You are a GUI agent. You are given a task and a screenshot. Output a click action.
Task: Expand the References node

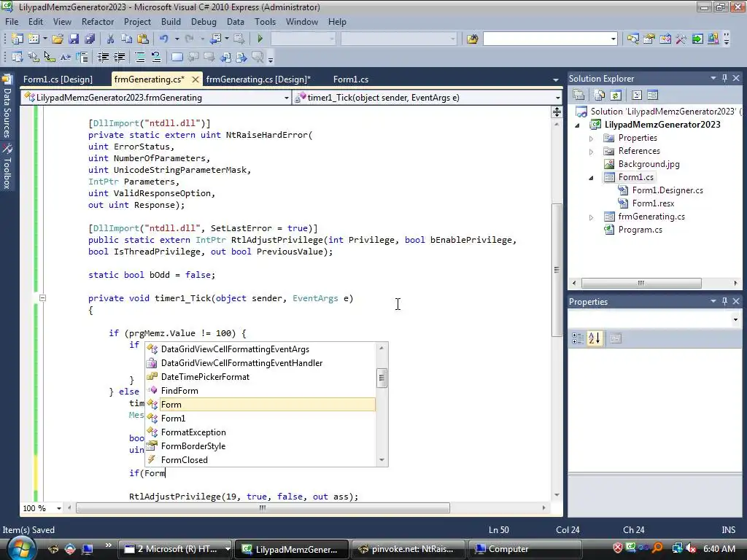[591, 152]
